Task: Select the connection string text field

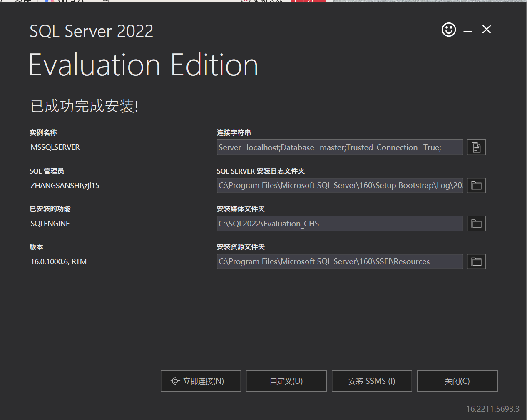Action: (x=340, y=147)
